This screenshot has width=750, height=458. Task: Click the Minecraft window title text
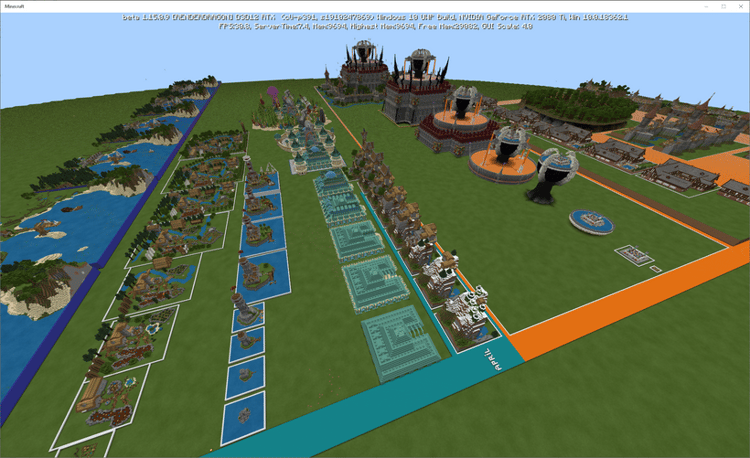[x=14, y=6]
